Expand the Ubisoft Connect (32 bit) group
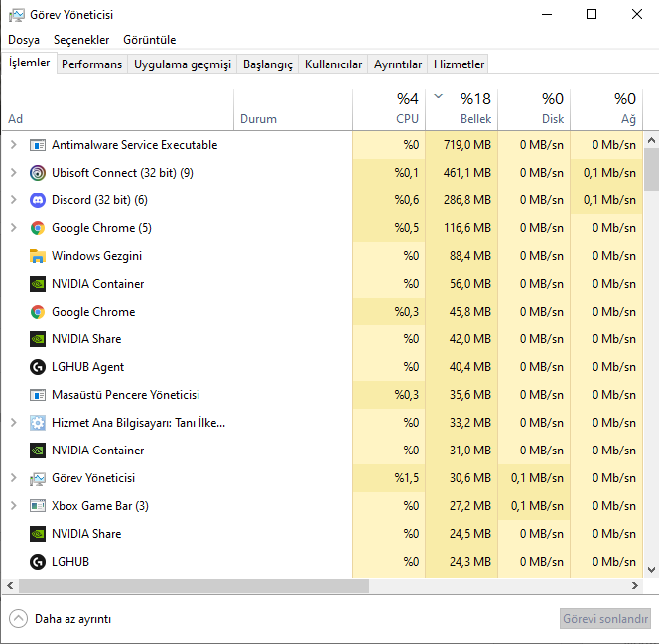 coord(14,173)
